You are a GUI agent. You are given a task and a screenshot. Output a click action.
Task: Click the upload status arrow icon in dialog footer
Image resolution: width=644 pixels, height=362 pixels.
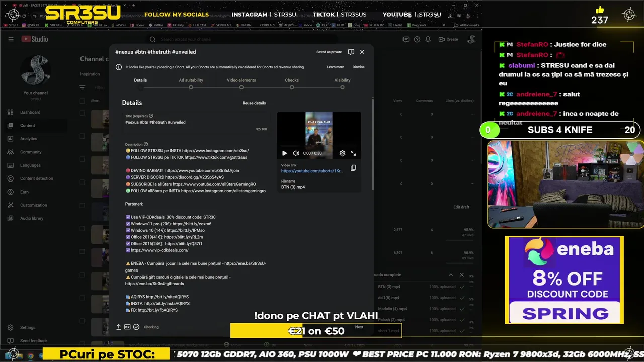119,327
